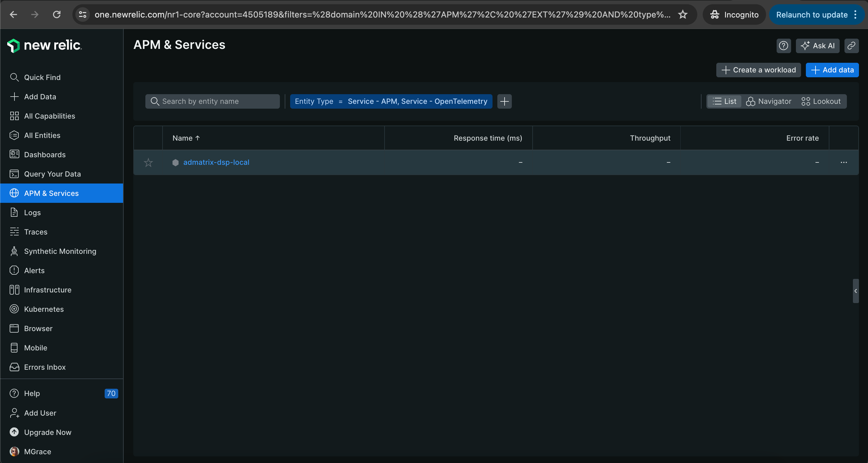Viewport: 868px width, 463px height.
Task: Click the Logs sidebar menu item
Action: pos(32,212)
